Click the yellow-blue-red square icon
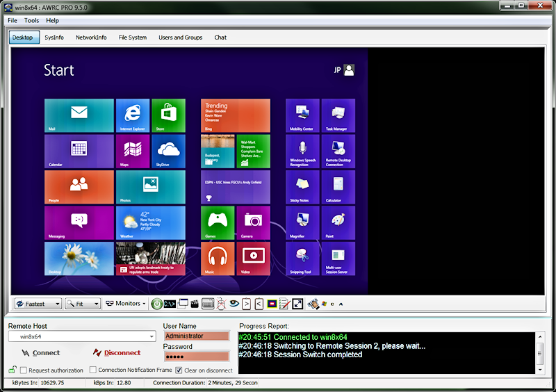This screenshot has height=392, width=556. coord(272,304)
